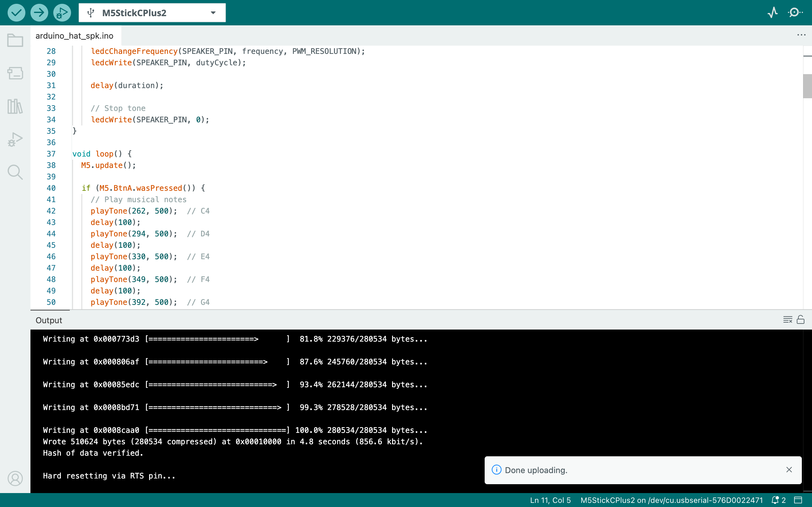Image resolution: width=812 pixels, height=507 pixels.
Task: Open the user account profile icon
Action: 15,478
